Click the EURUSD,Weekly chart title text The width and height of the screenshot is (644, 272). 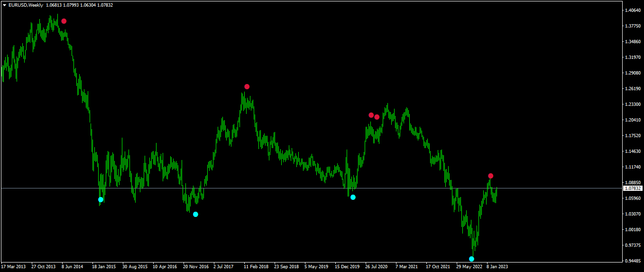[26, 5]
